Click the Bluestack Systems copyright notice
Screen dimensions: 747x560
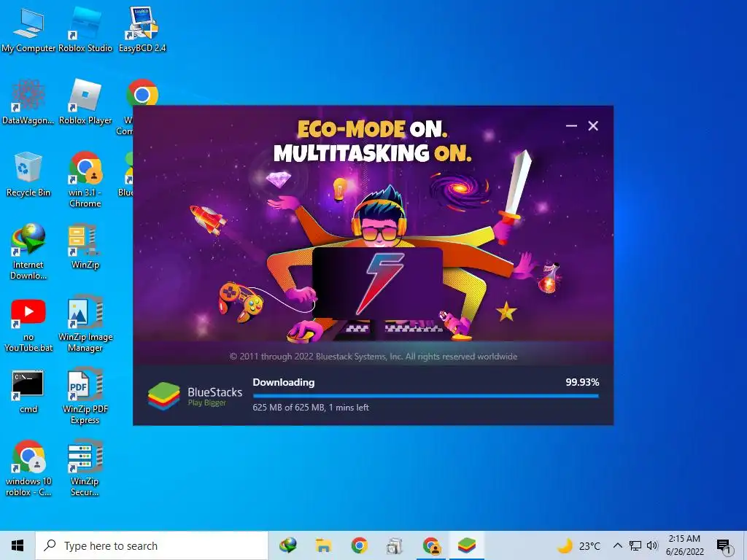point(373,356)
